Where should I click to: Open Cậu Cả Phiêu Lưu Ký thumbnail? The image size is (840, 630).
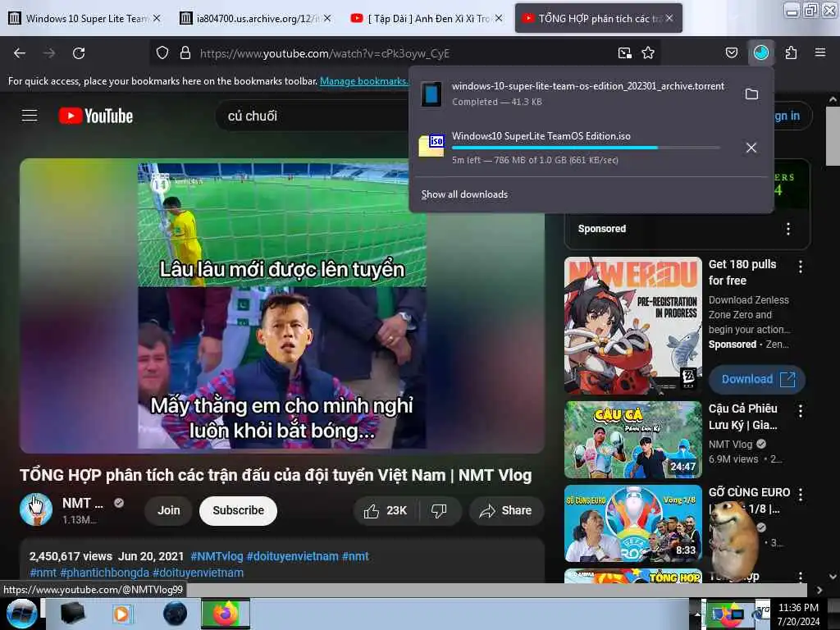tap(633, 440)
